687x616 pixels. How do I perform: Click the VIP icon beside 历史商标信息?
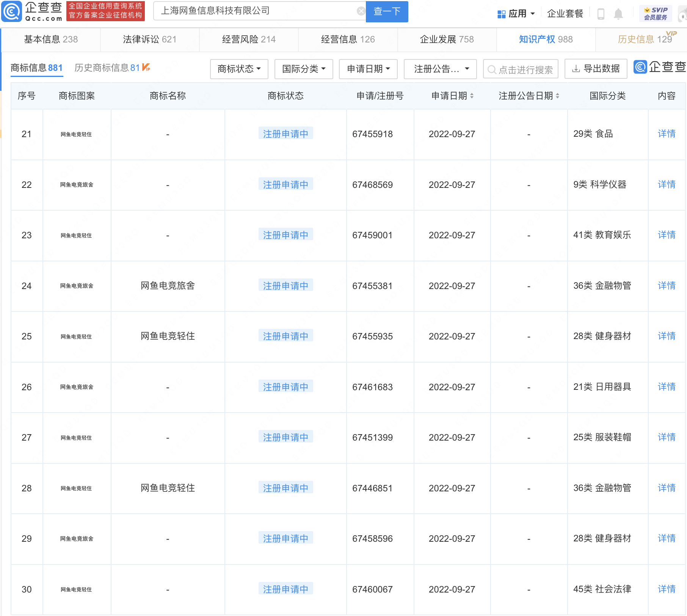click(146, 67)
